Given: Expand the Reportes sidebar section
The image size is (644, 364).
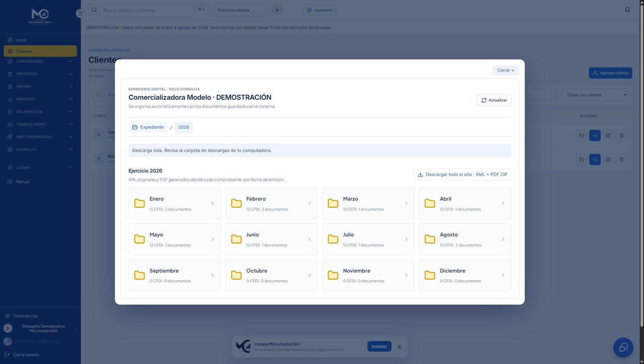Looking at the screenshot, I should (x=40, y=99).
